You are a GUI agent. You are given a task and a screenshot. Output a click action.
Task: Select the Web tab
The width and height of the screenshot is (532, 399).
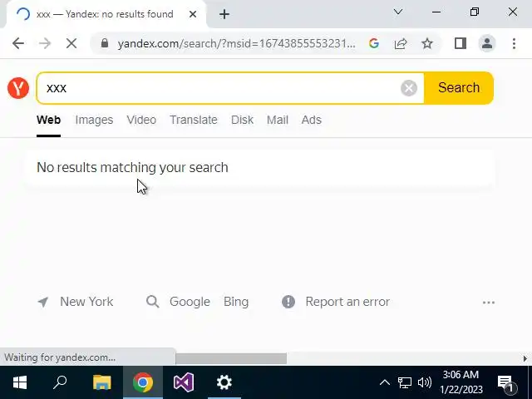[x=48, y=120]
